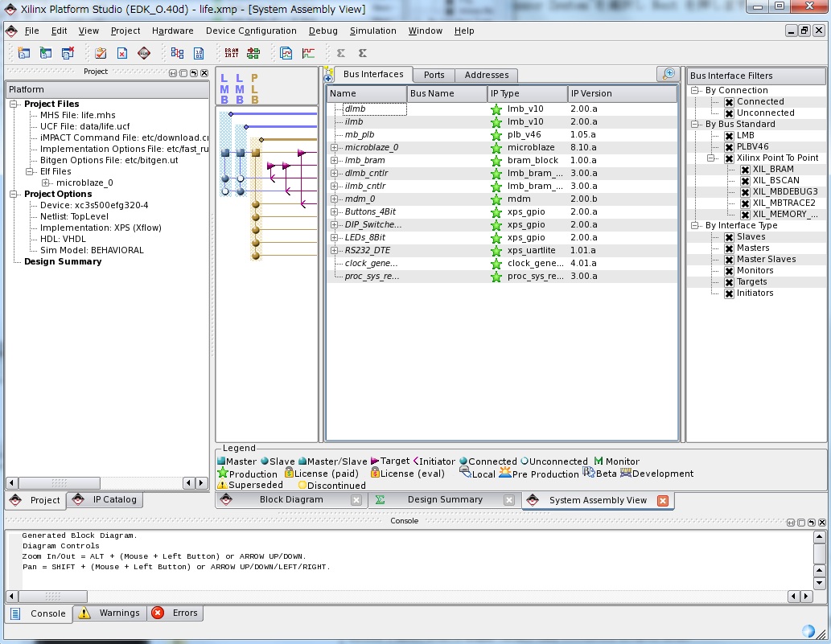
Task: Expand the microblaze_0 Elf Files node
Action: pyautogui.click(x=46, y=183)
